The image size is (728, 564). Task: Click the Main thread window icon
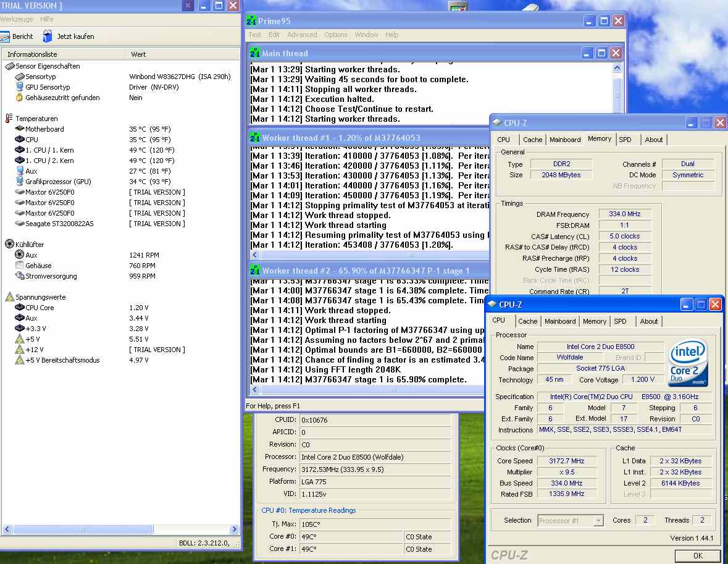255,53
